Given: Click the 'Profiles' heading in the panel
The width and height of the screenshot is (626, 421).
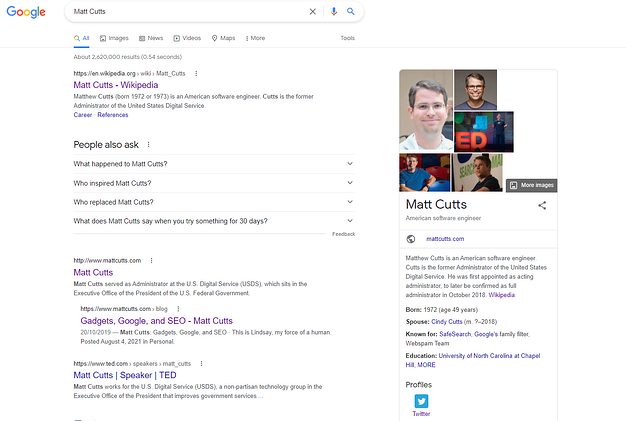Looking at the screenshot, I should click(418, 385).
